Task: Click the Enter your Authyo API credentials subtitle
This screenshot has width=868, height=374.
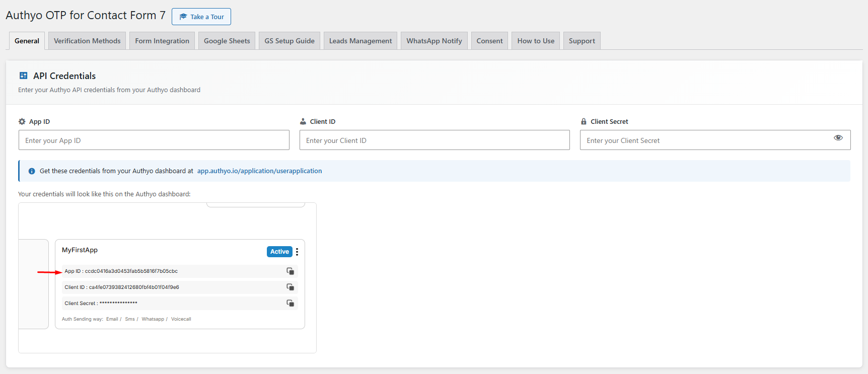Action: pos(109,90)
